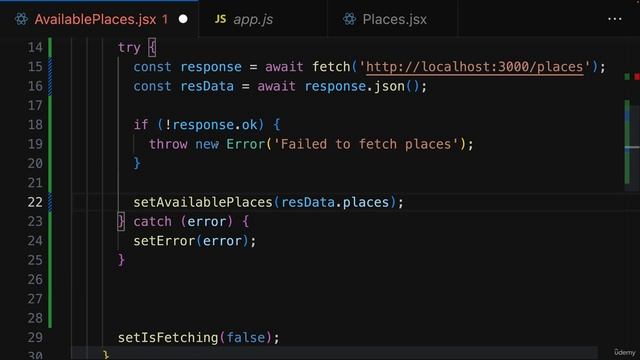The height and width of the screenshot is (360, 640).
Task: Click the 'throw' keyword on line 19
Action: tap(168, 144)
